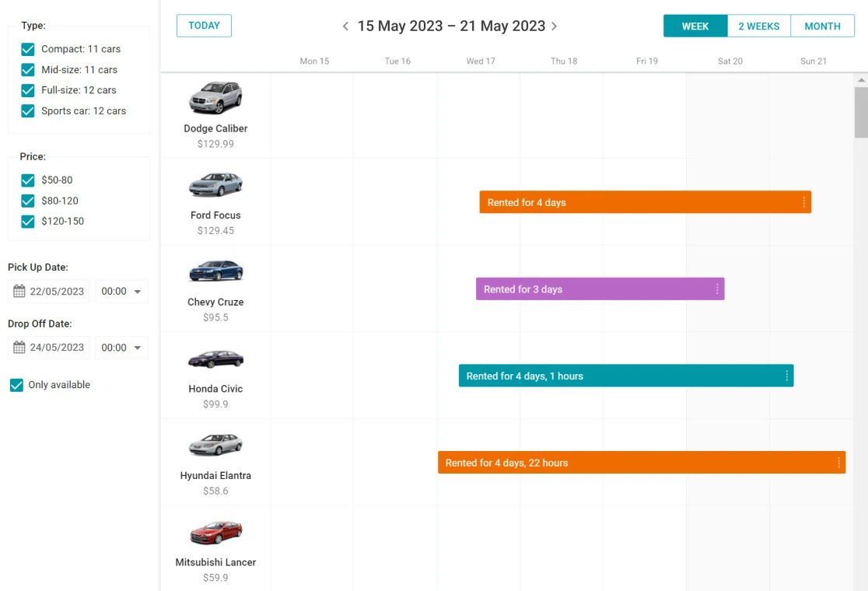The image size is (868, 591).
Task: Open options on the Hyundai Elantra rental bar
Action: (x=837, y=462)
